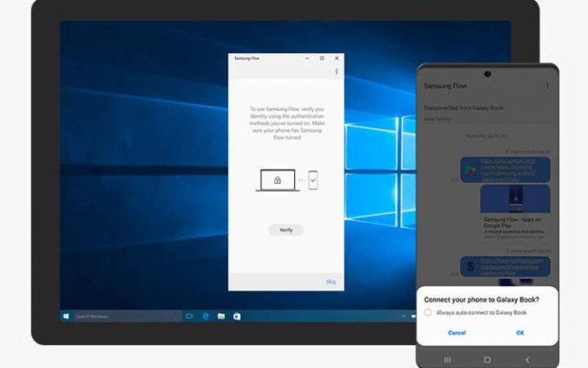Viewport: 588px width, 368px height.
Task: Tap the Android recent apps button
Action: pos(447,359)
